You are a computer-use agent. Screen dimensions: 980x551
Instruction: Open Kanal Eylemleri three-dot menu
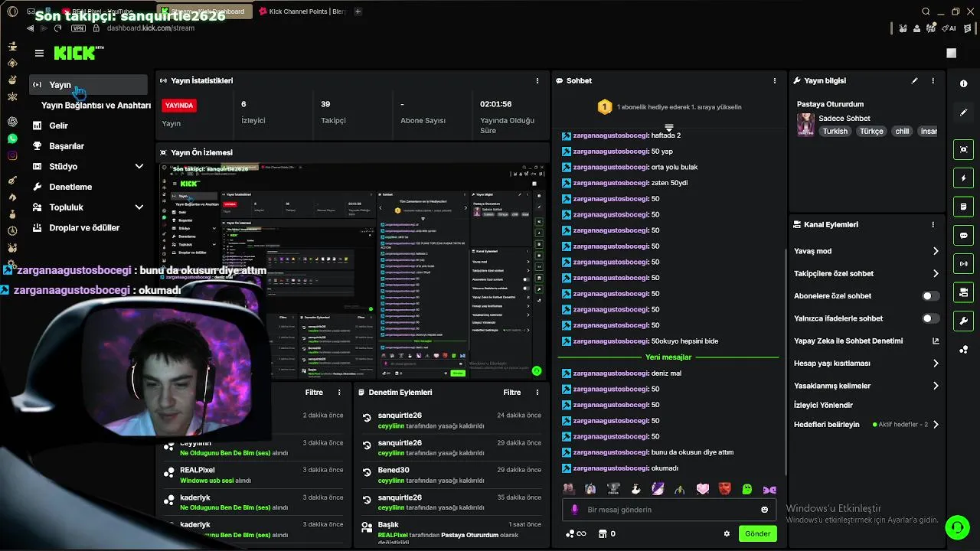[x=933, y=225]
